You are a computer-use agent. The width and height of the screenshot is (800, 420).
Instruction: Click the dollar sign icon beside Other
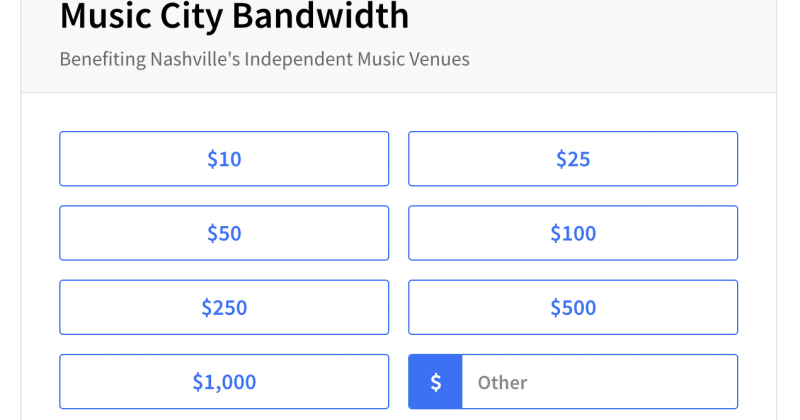tap(435, 382)
